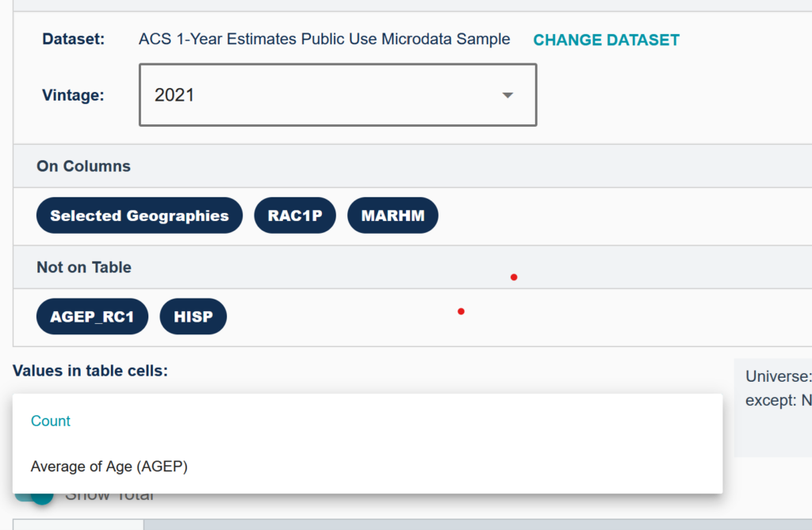Select the RAC1P variable pill
This screenshot has width=812, height=530.
(294, 215)
